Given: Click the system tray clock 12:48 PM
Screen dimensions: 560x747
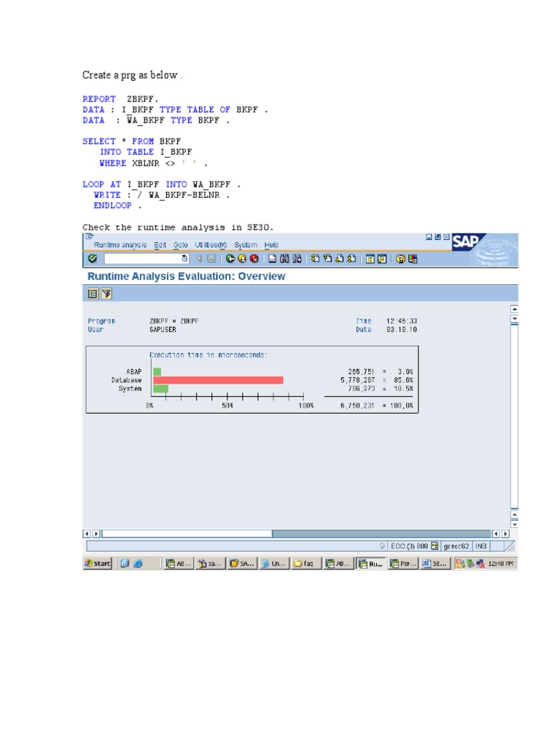Looking at the screenshot, I should (x=500, y=564).
